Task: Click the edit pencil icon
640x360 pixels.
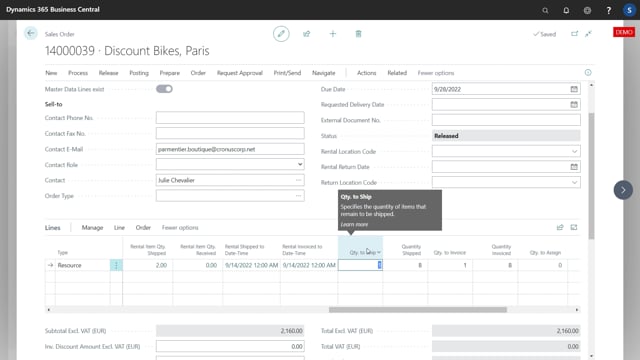Action: 281,34
